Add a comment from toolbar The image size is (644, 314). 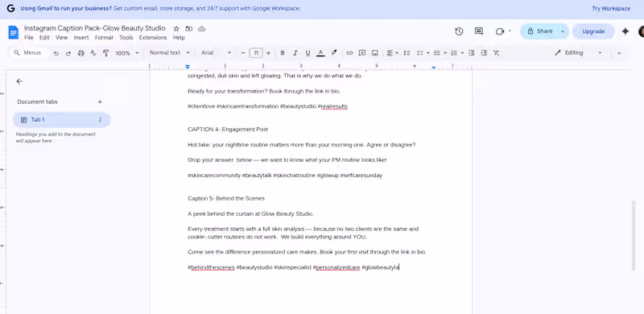(x=362, y=53)
